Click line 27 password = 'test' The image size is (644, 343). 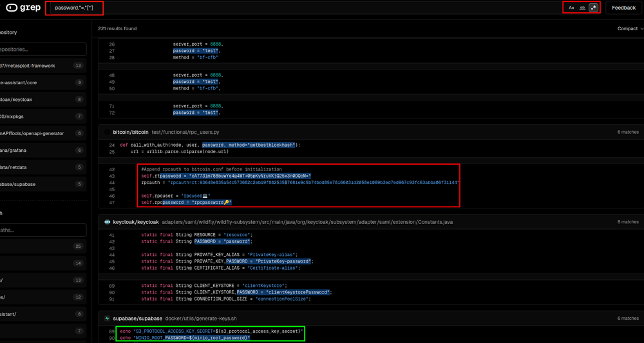coord(196,51)
